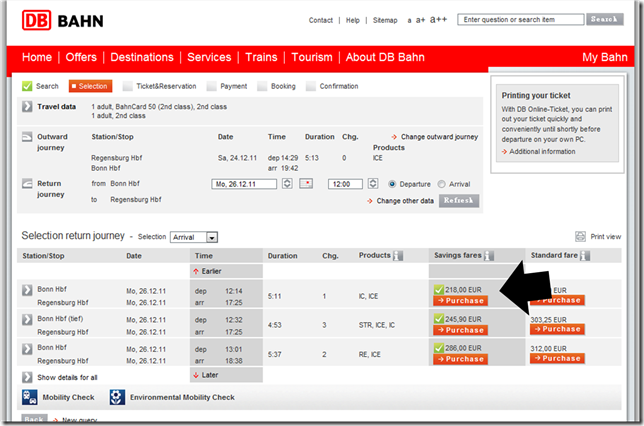The width and height of the screenshot is (644, 426).
Task: Click the Print view printer icon
Action: [x=580, y=236]
